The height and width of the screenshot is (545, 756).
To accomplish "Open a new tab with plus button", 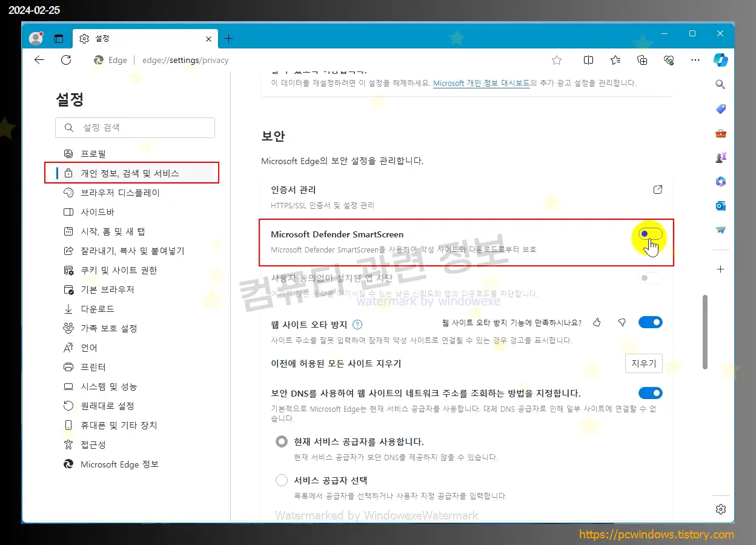I will pyautogui.click(x=228, y=39).
